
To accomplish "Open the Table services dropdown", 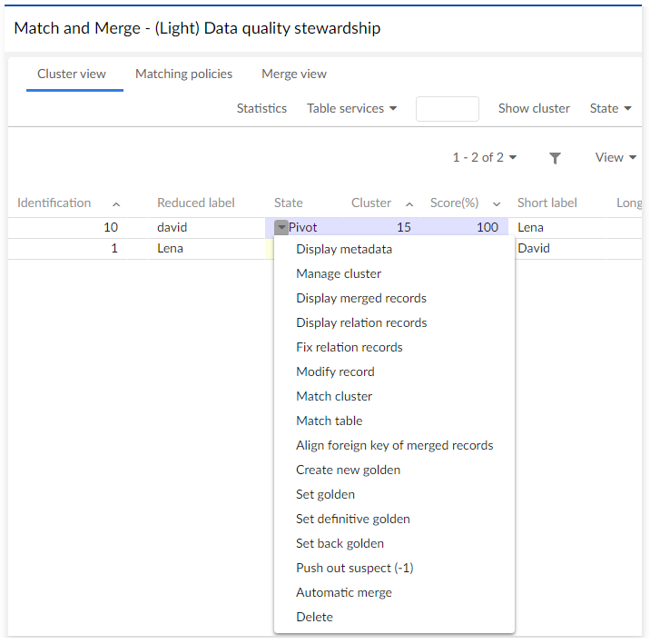I will coord(351,109).
